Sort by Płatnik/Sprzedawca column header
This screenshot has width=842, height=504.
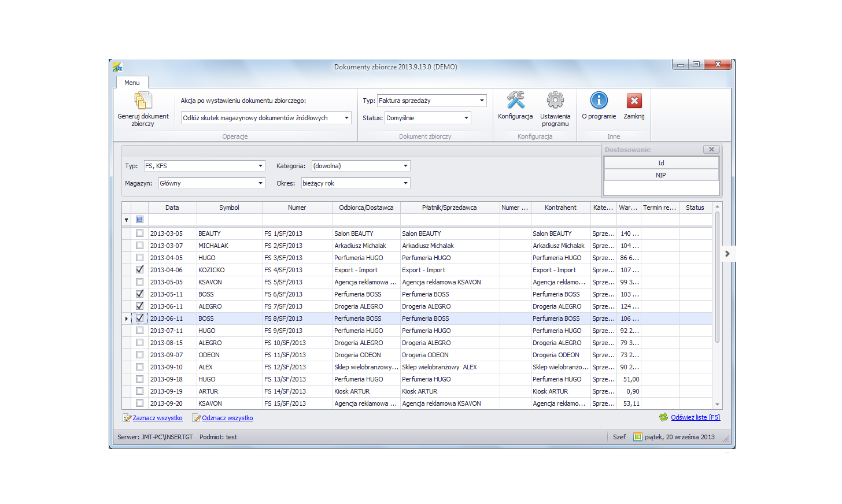(449, 207)
